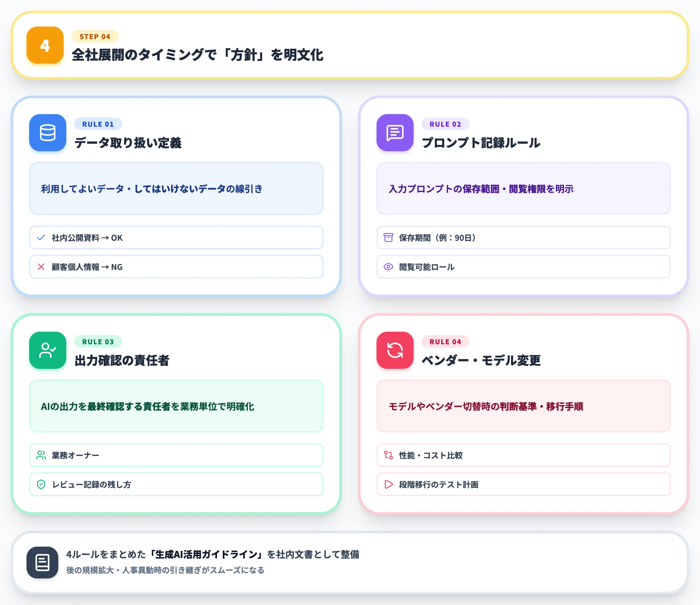Viewport: 700px width, 605px height.
Task: Click the 出力確認の責任者 card title
Action: tap(122, 360)
